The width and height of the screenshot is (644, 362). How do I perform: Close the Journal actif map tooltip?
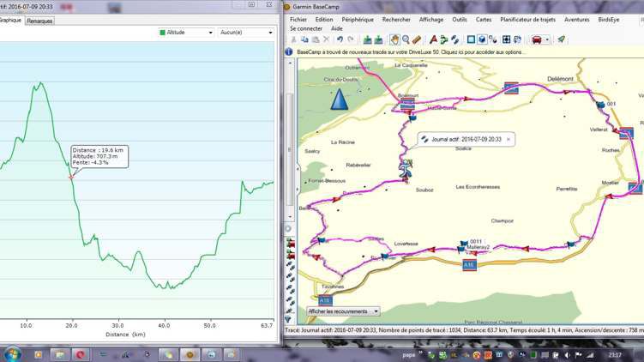tap(509, 139)
